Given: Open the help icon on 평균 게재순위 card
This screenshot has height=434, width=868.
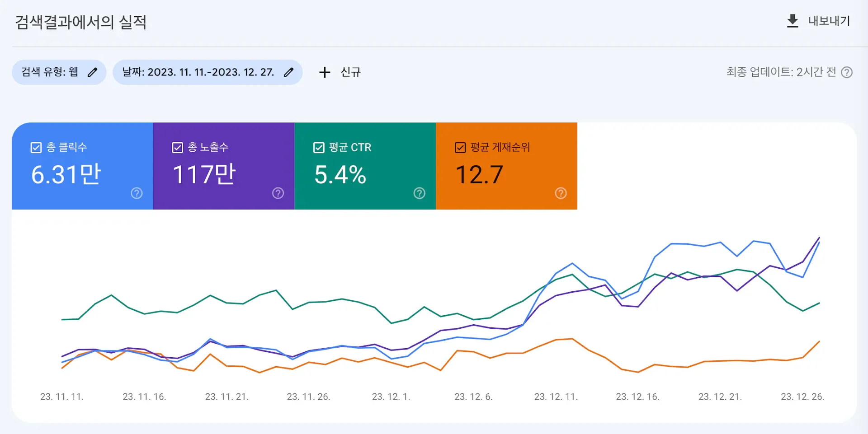Looking at the screenshot, I should tap(561, 193).
